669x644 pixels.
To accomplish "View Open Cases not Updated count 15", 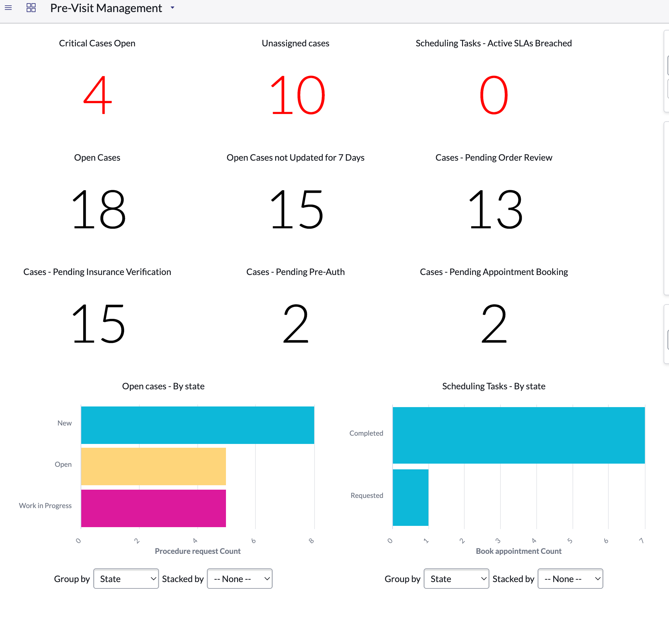I will [296, 209].
